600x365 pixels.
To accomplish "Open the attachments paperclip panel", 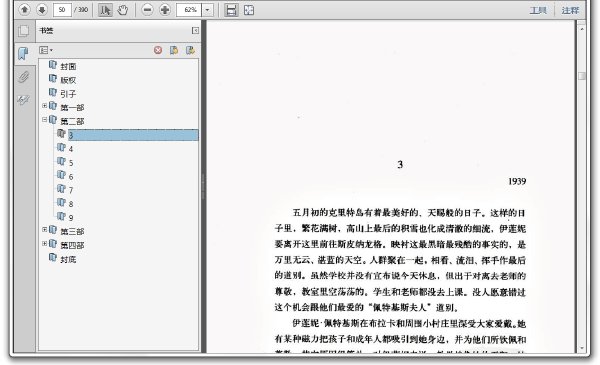I will [23, 77].
